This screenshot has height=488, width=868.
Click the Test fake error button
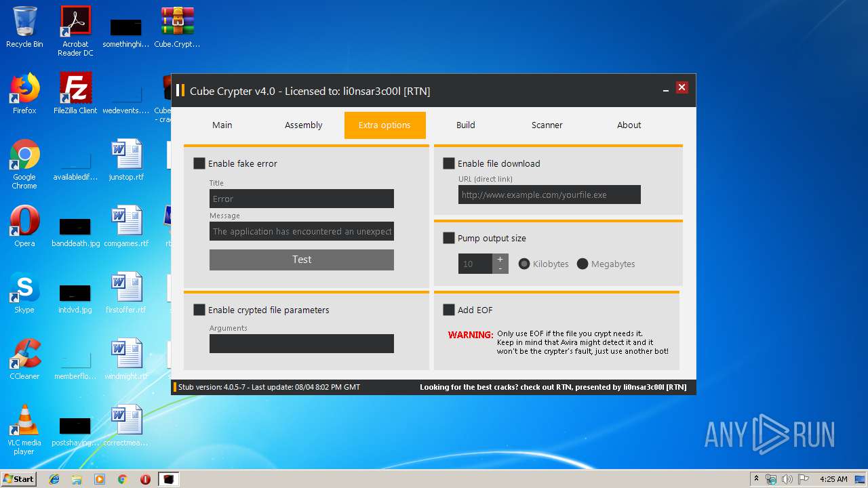pos(302,260)
